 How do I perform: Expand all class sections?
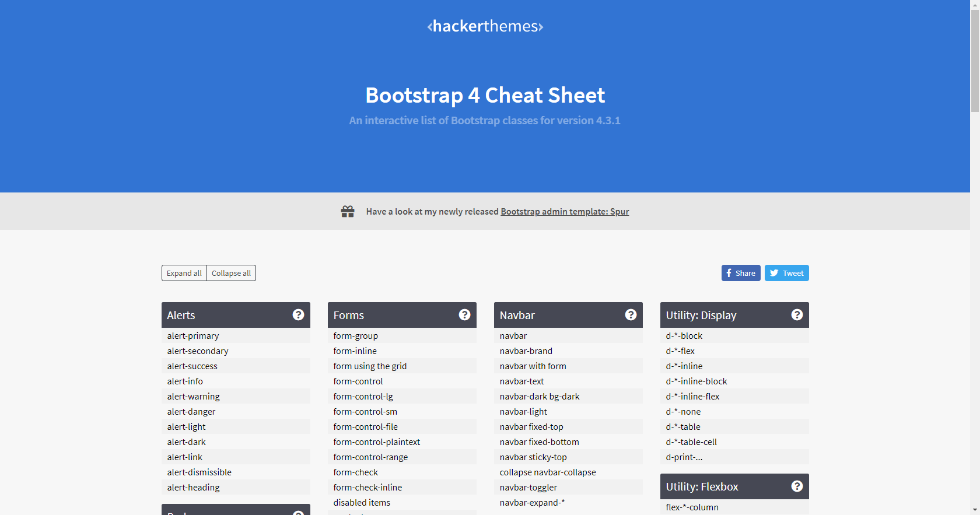[x=184, y=273]
